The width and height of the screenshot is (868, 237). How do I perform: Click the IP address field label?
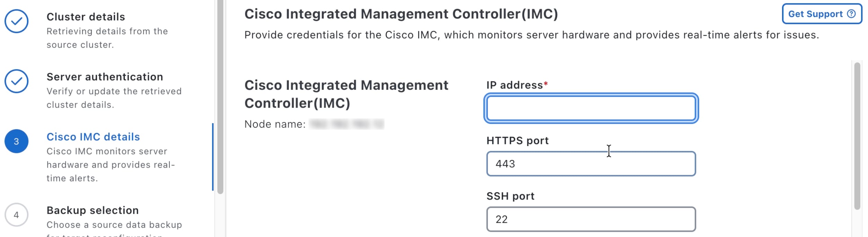(514, 85)
